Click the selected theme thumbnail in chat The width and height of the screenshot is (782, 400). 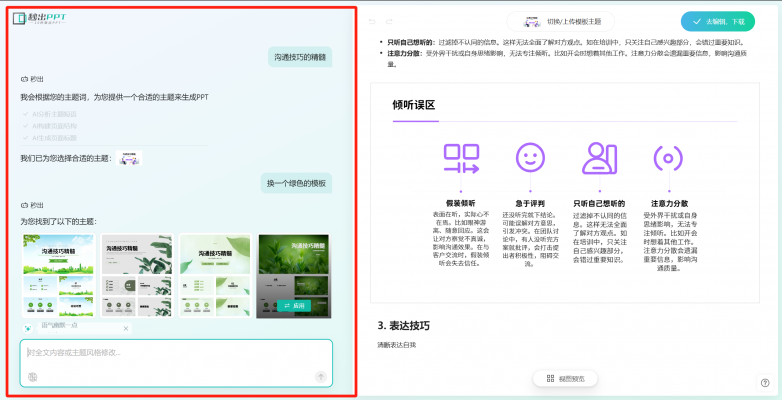pos(129,158)
